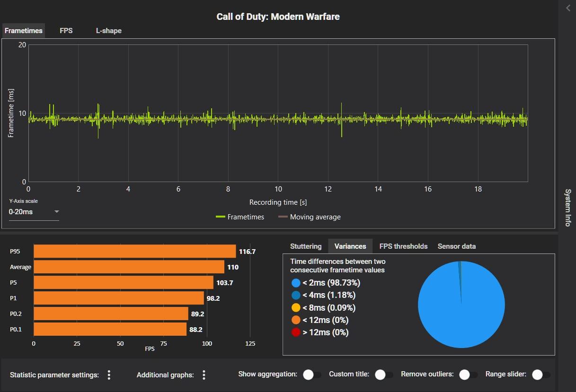This screenshot has width=576, height=392.
Task: Expand the System Info side panel
Action: (568, 207)
